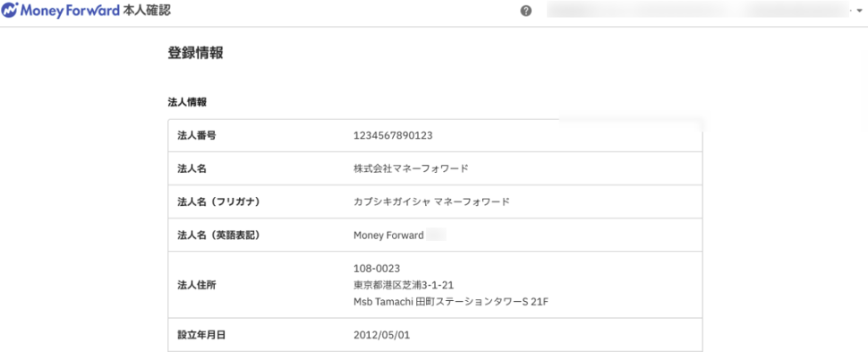Select the value 1234567890123
This screenshot has height=352, width=868.
[393, 135]
